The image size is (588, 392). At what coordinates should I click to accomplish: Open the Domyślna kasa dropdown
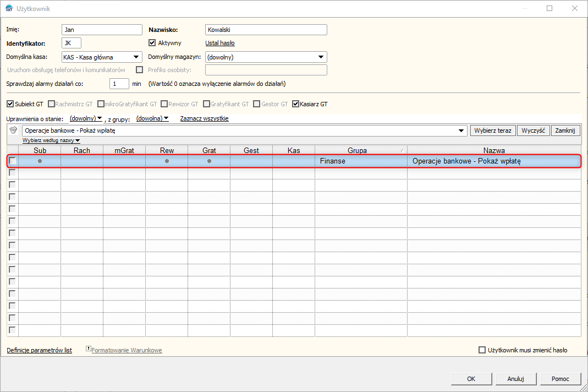click(136, 57)
